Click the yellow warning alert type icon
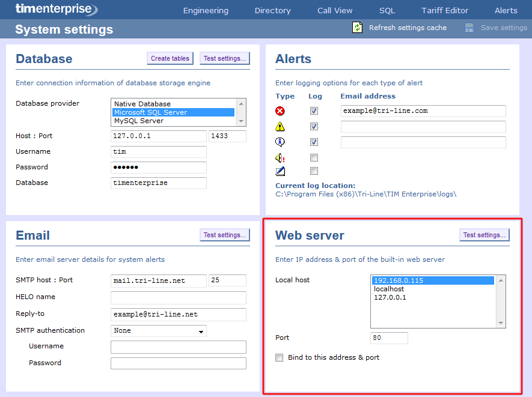This screenshot has width=532, height=397. click(280, 127)
